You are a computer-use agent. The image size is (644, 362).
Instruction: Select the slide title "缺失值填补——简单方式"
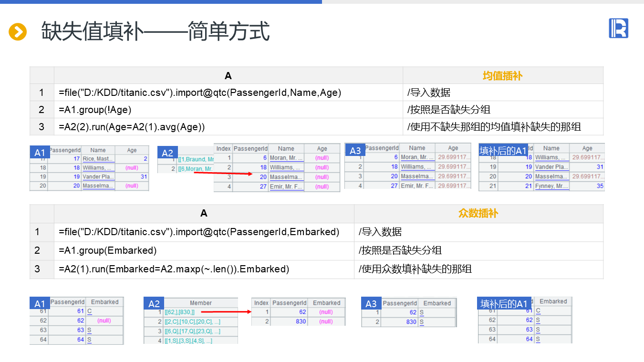click(x=156, y=31)
